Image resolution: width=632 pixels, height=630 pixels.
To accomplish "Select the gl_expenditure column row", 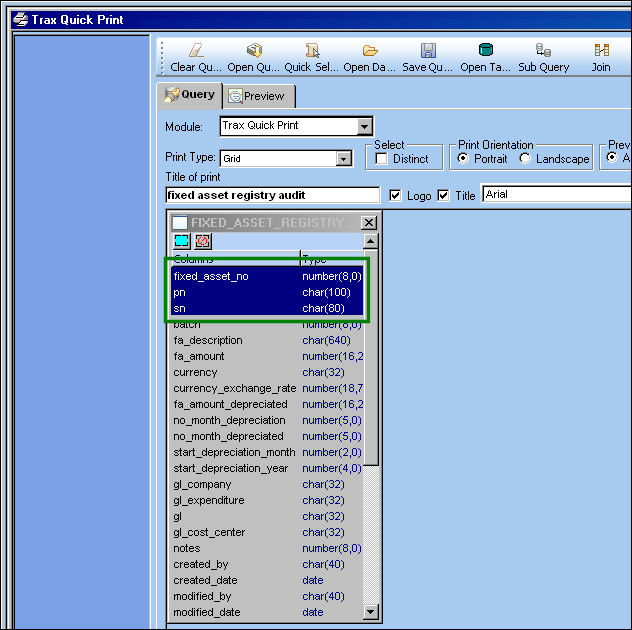I will tap(268, 500).
